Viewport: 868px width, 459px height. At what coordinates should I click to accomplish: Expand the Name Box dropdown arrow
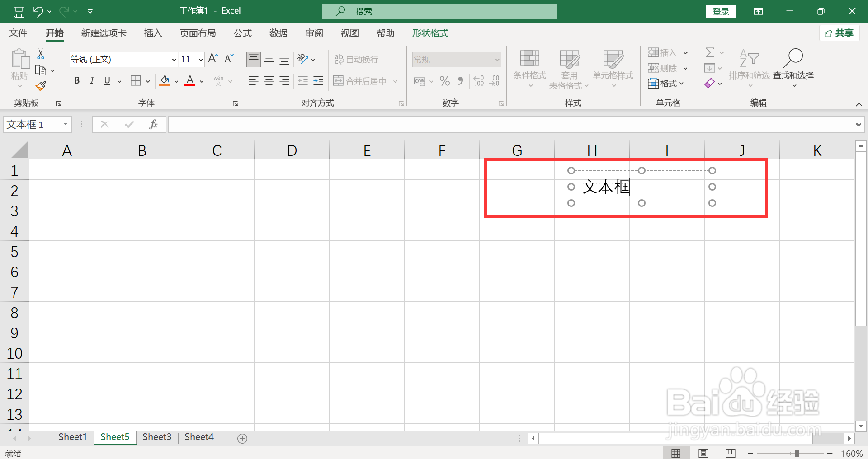point(66,124)
